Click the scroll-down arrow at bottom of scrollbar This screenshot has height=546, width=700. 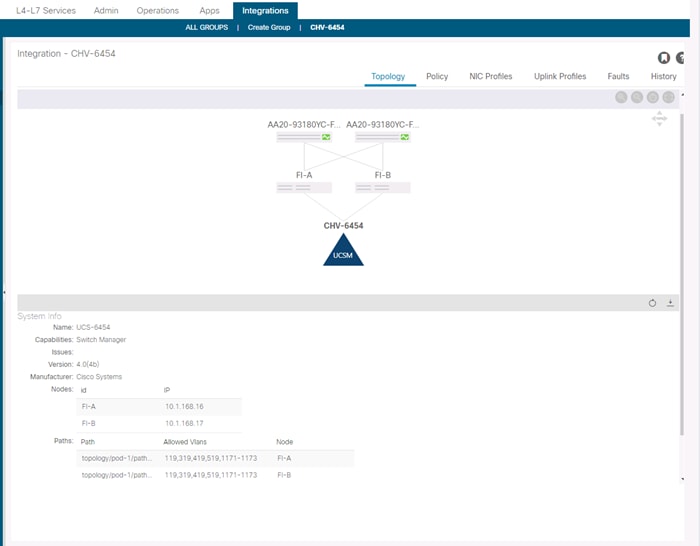pyautogui.click(x=682, y=479)
